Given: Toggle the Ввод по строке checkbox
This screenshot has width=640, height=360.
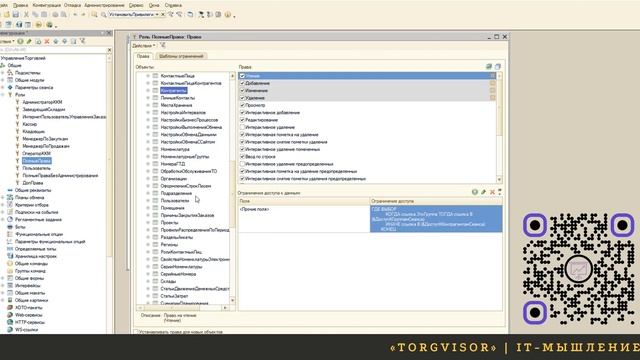Looking at the screenshot, I should pos(242,157).
